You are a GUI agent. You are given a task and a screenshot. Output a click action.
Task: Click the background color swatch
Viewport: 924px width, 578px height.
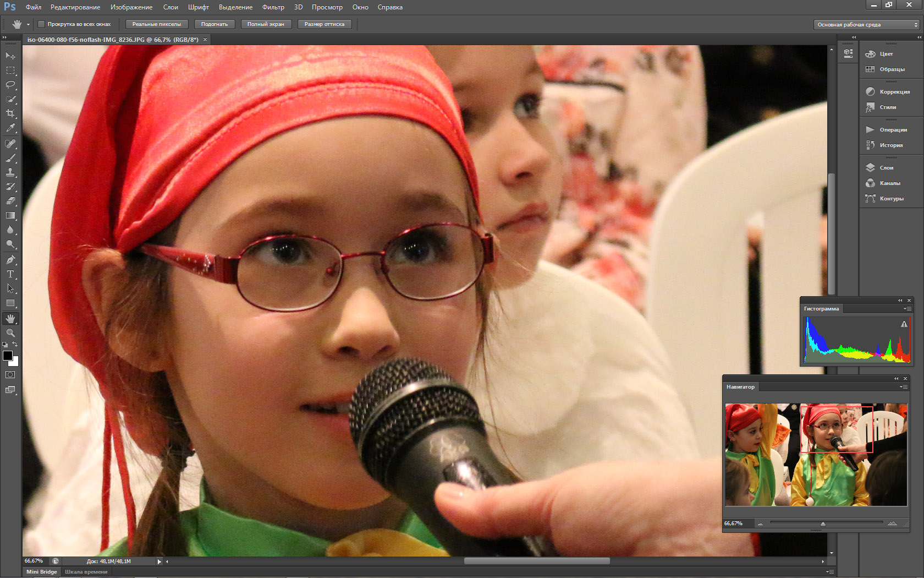pos(15,363)
